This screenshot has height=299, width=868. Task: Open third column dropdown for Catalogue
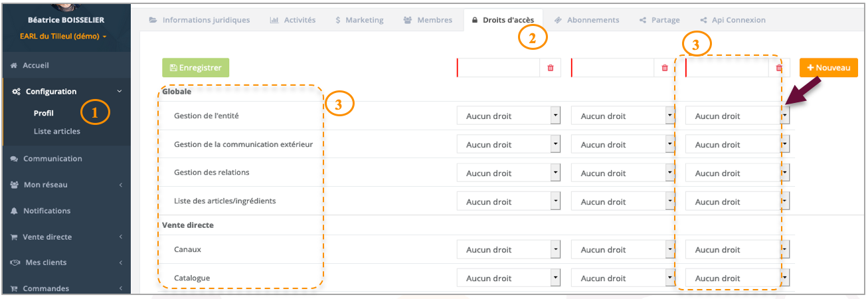[737, 278]
